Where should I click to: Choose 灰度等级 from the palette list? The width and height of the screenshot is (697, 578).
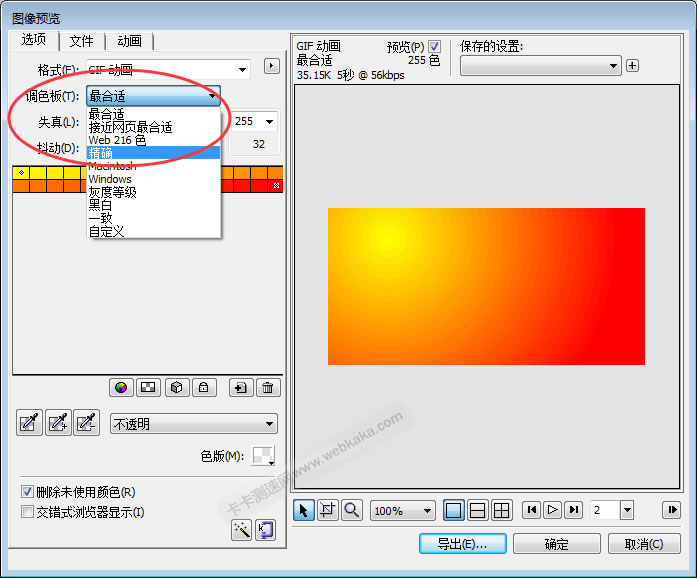pyautogui.click(x=112, y=192)
